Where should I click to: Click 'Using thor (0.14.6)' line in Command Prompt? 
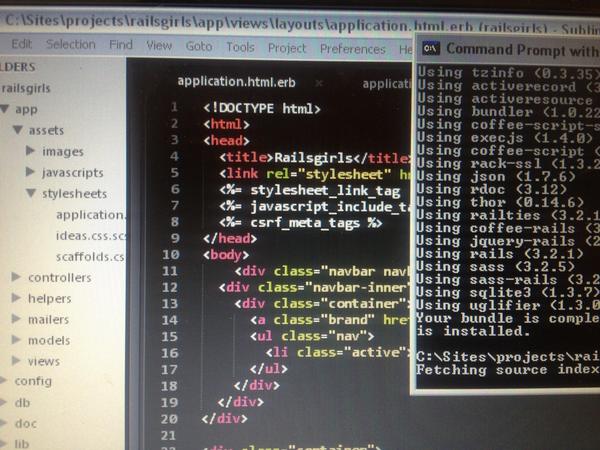coord(500,202)
